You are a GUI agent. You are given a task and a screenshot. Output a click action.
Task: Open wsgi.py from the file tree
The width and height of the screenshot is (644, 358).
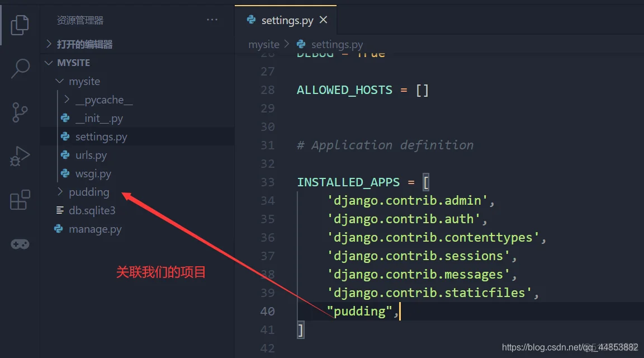pyautogui.click(x=137, y=173)
